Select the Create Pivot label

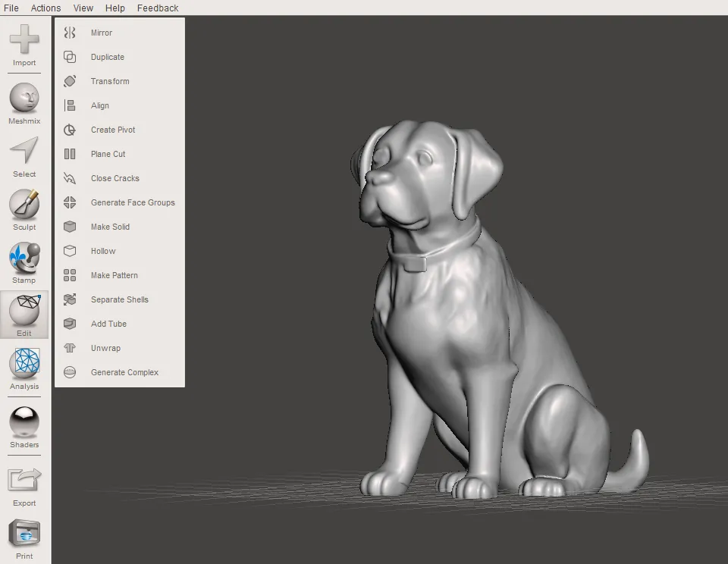113,130
